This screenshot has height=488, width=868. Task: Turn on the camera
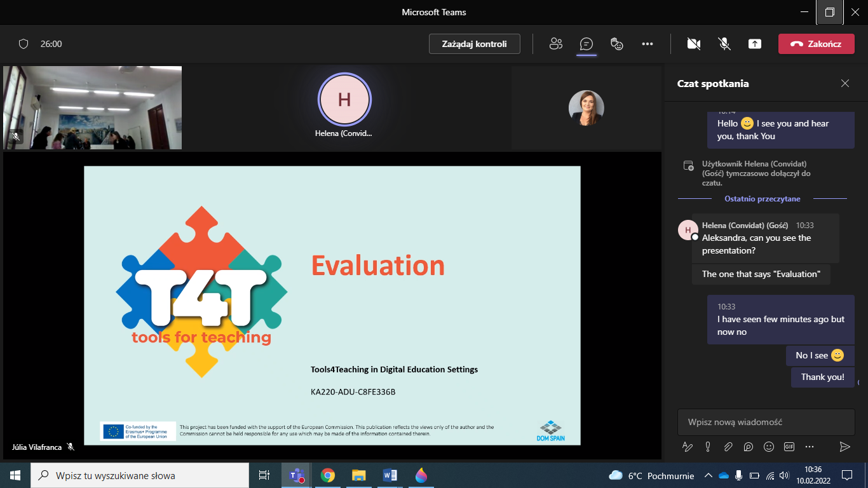[x=693, y=44]
